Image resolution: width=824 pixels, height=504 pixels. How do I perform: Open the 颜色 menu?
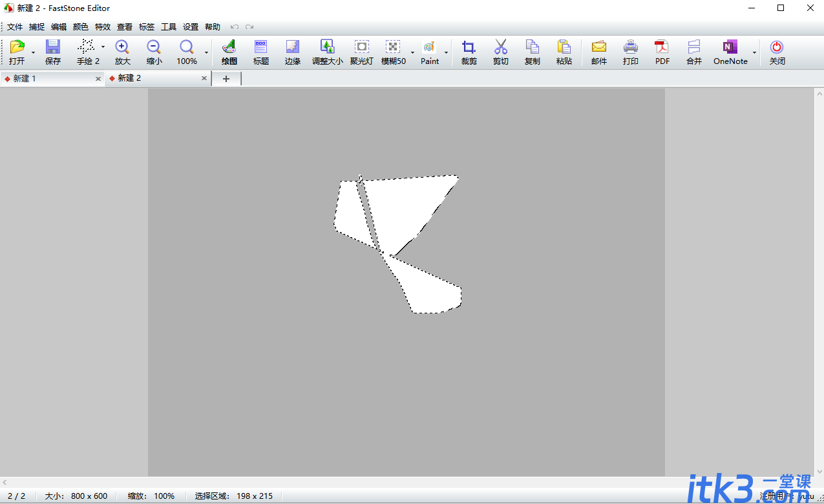click(81, 27)
